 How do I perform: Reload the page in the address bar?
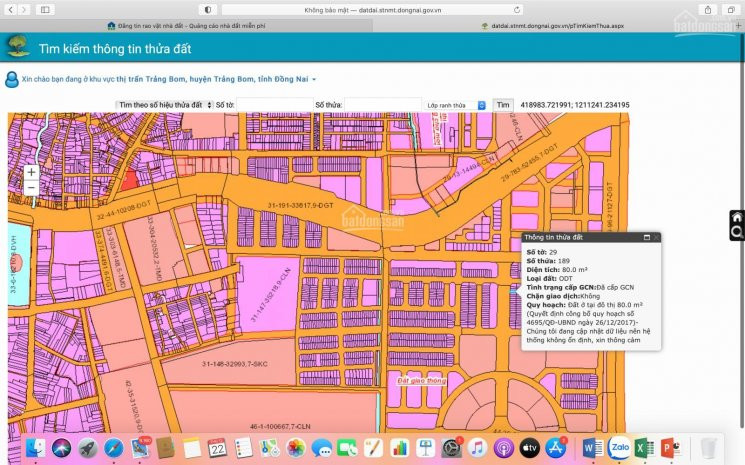(516, 9)
